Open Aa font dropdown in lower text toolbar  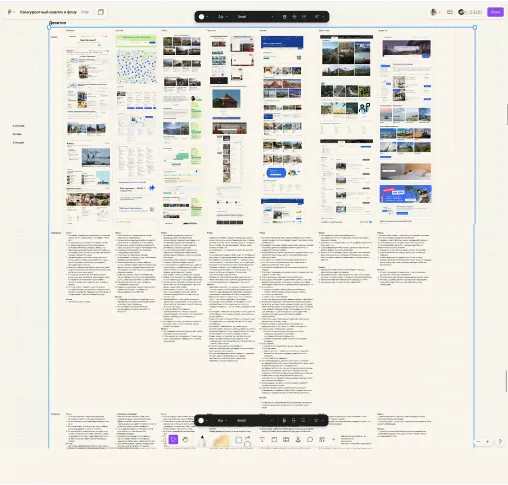tap(222, 421)
